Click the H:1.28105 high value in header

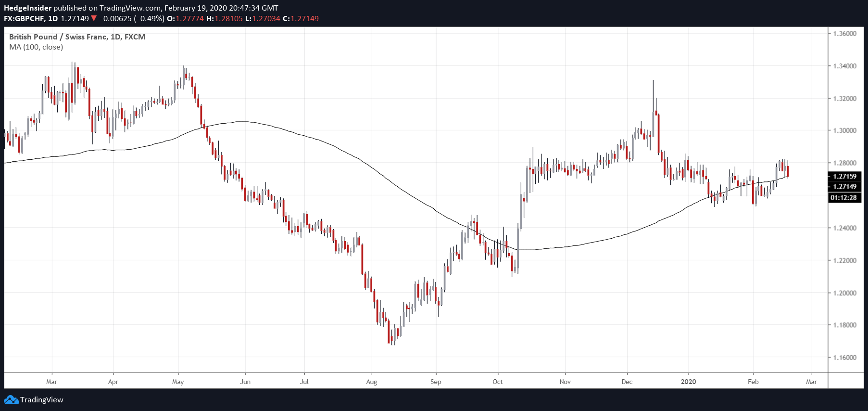[224, 18]
